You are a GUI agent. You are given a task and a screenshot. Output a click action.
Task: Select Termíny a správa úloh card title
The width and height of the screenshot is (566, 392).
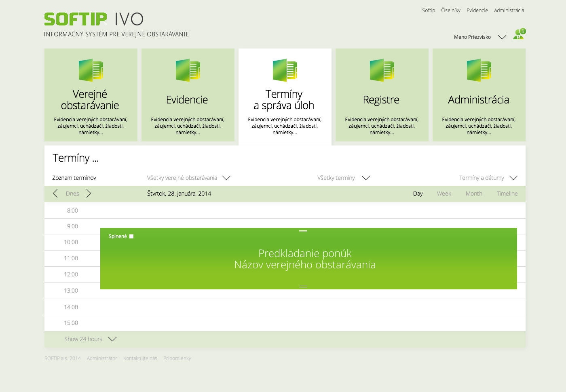[x=284, y=100]
